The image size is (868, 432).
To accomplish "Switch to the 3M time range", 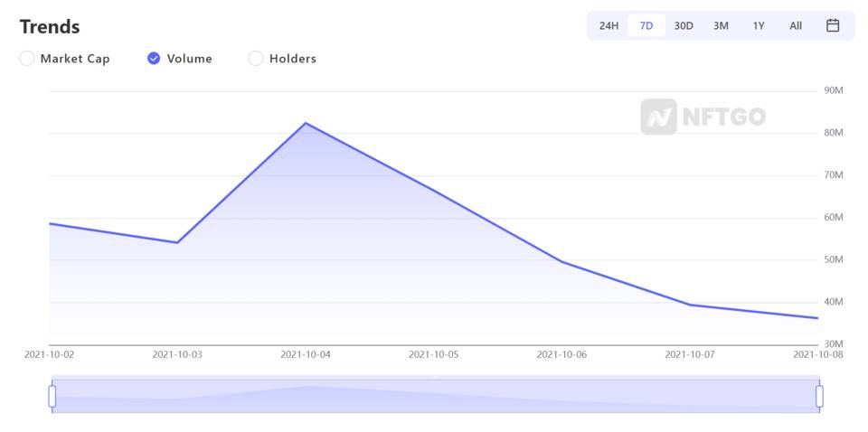I will [721, 25].
